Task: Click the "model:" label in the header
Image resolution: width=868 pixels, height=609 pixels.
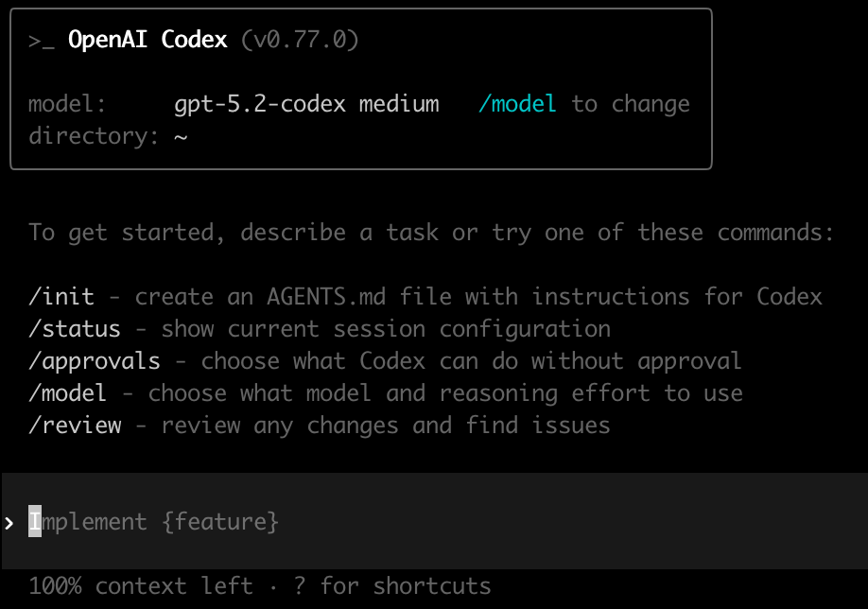Action: coord(67,104)
